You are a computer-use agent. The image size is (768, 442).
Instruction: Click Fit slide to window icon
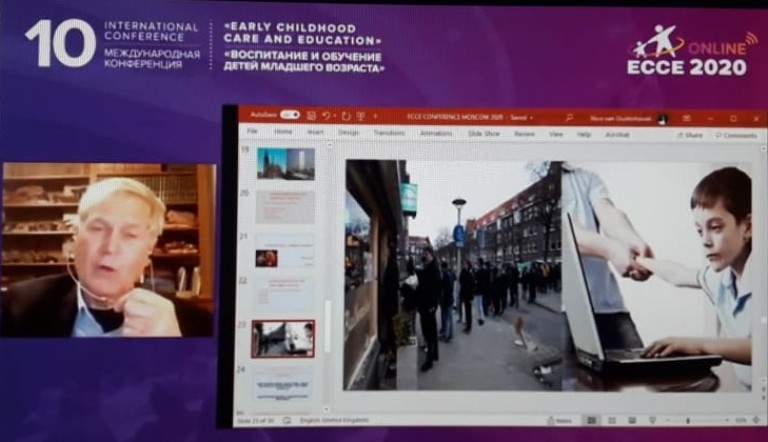click(x=757, y=420)
